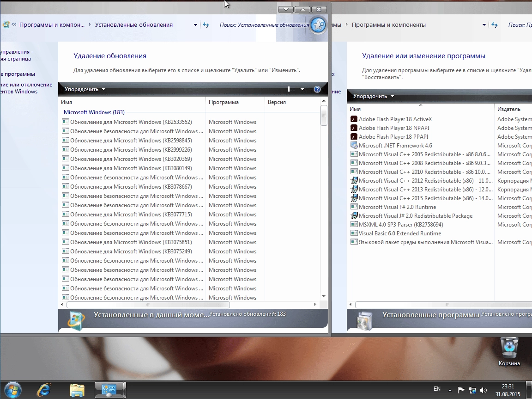Click the Adobe Flash Player 18 PPAPI icon

(x=354, y=137)
